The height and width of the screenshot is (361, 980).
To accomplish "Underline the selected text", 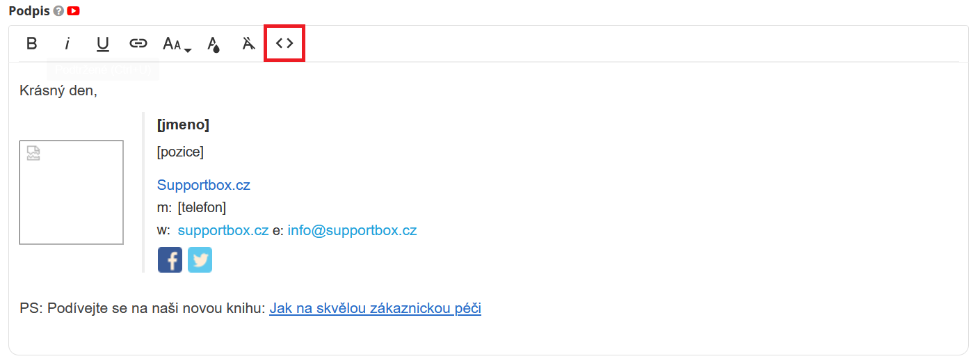I will pyautogui.click(x=103, y=44).
